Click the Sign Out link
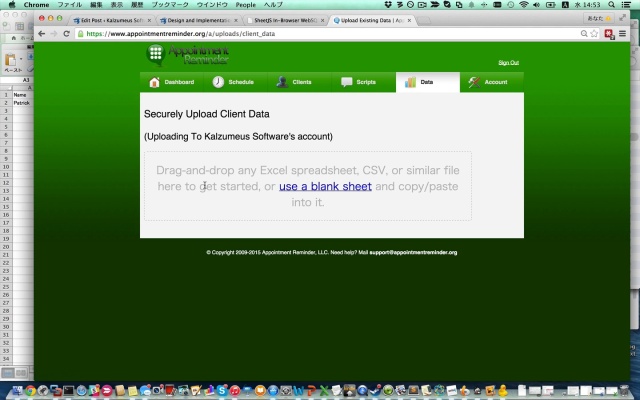Image resolution: width=640 pixels, height=400 pixels. tap(508, 62)
